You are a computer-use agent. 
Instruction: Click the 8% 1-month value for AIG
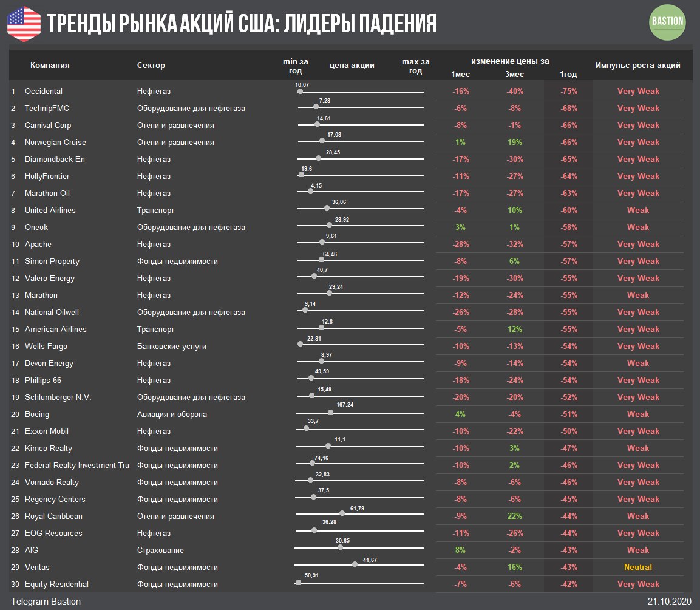tap(460, 550)
